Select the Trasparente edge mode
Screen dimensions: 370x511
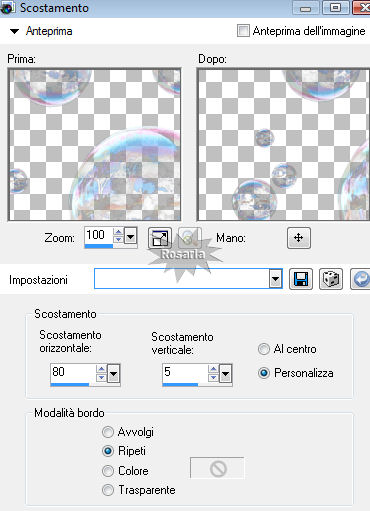(107, 490)
